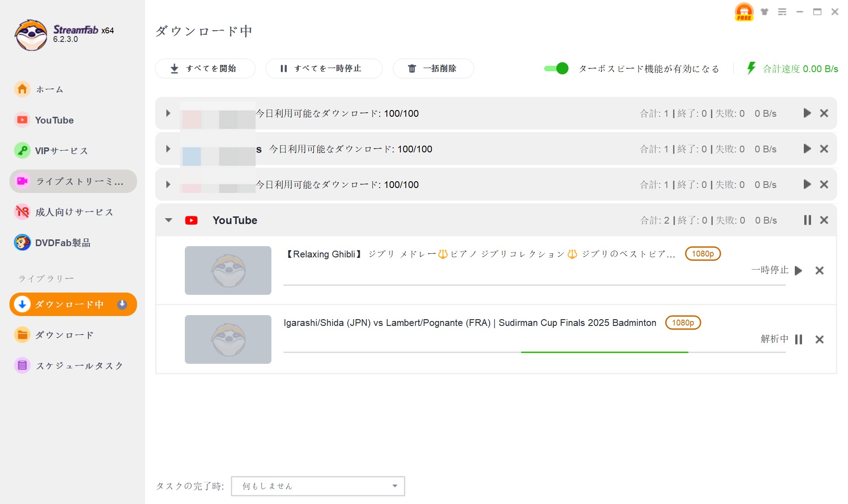The height and width of the screenshot is (504, 848).
Task: Click 一括削除 button
Action: point(433,69)
